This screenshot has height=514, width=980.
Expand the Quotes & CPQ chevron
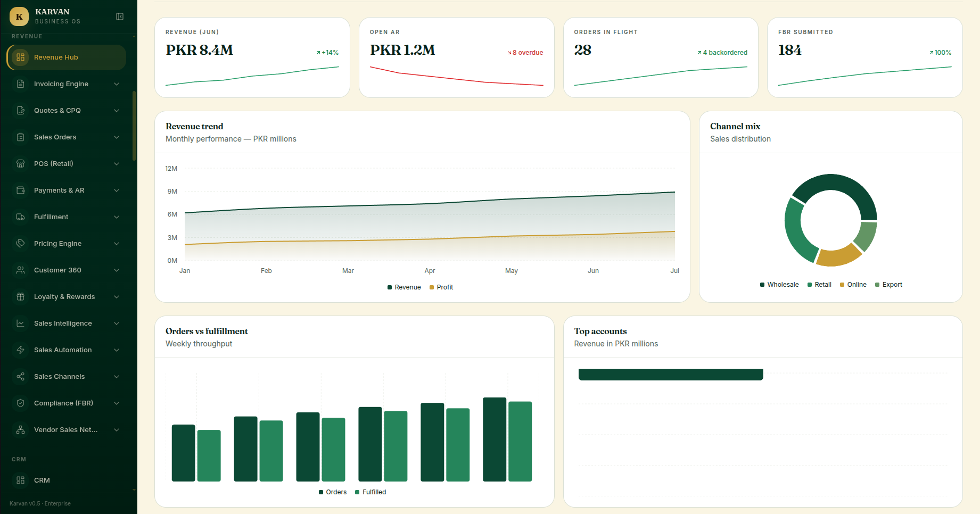point(117,110)
